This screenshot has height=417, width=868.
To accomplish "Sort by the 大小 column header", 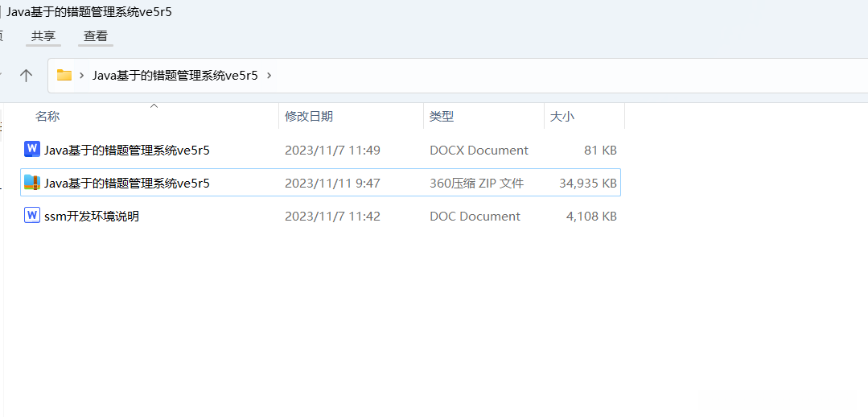I will pos(562,117).
